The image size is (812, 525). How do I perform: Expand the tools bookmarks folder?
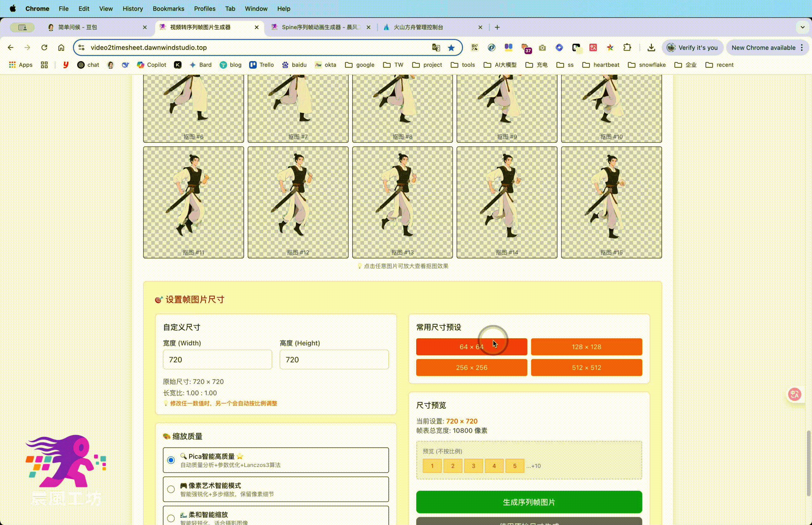click(463, 65)
